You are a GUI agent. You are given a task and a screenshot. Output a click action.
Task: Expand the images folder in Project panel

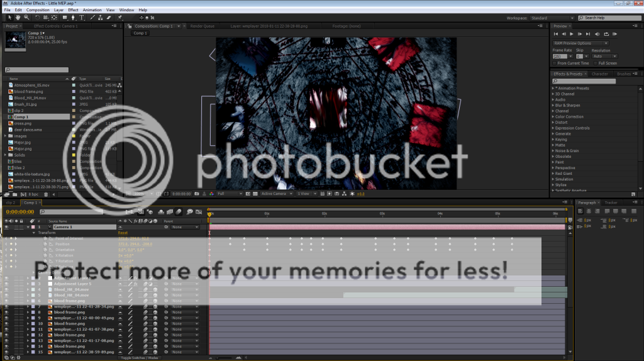[x=5, y=136]
